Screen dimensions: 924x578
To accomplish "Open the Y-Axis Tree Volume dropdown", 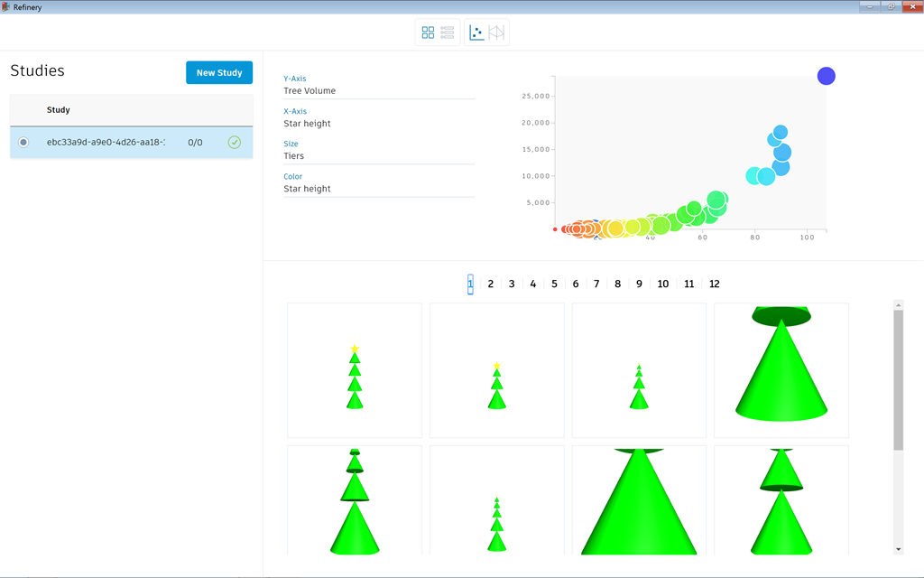I will click(379, 90).
